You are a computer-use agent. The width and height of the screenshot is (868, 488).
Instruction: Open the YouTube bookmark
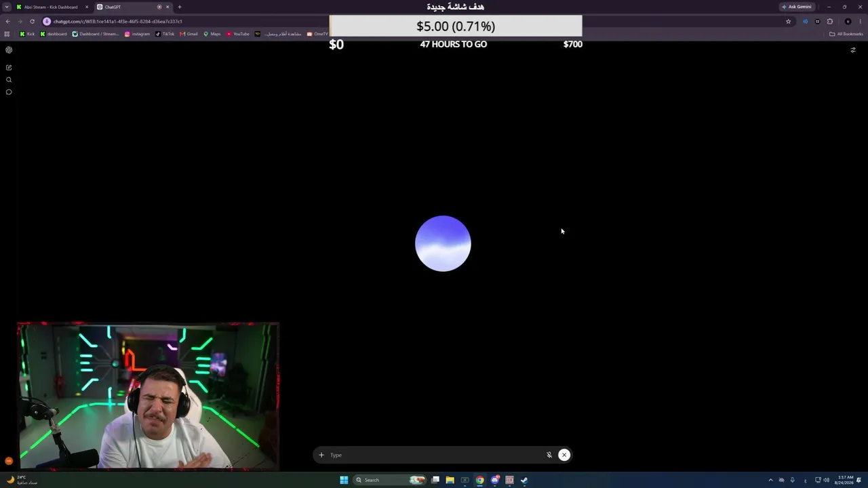coord(238,34)
